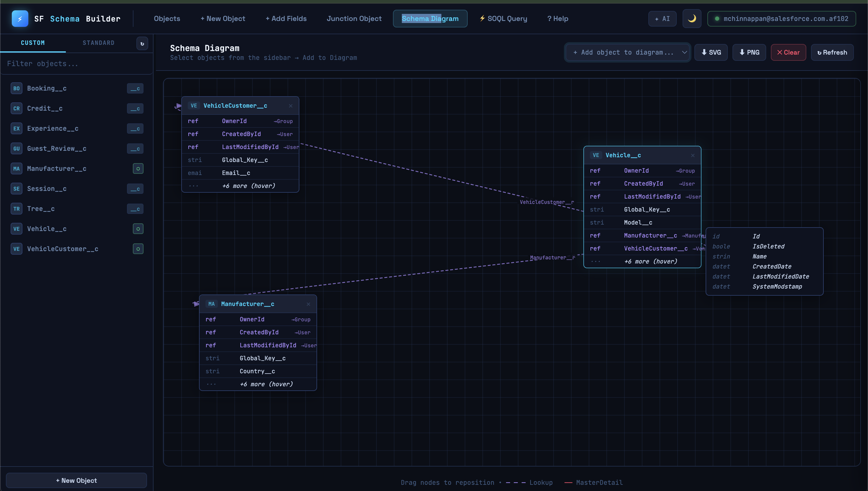This screenshot has width=868, height=491.
Task: Click the connected org account badge
Action: click(x=781, y=19)
